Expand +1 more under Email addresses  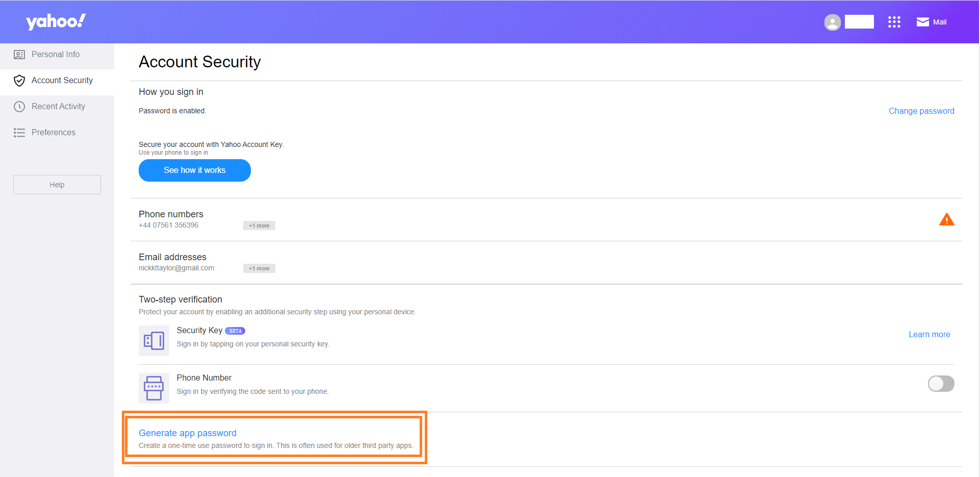(259, 268)
